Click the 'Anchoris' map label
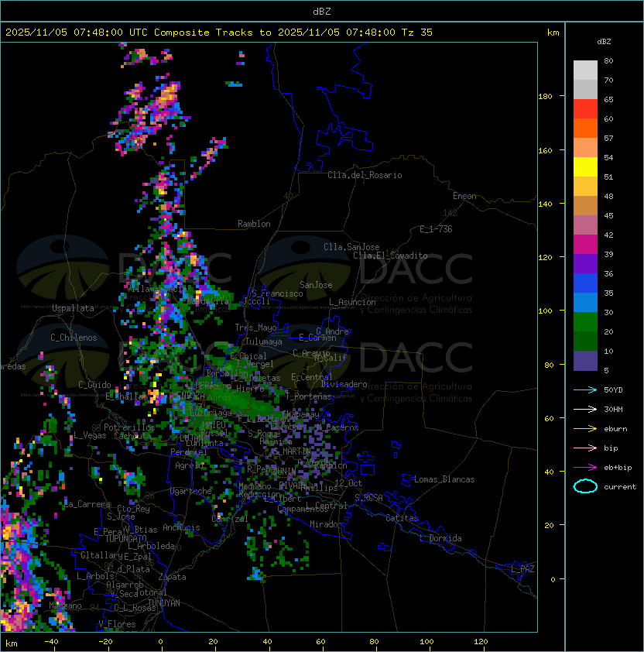This screenshot has width=644, height=652. pyautogui.click(x=181, y=527)
